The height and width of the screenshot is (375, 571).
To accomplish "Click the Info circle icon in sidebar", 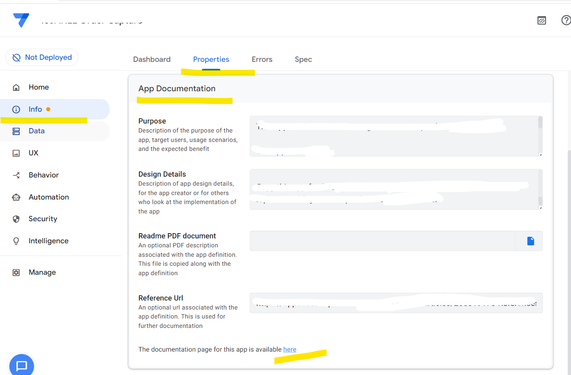I will pos(16,109).
